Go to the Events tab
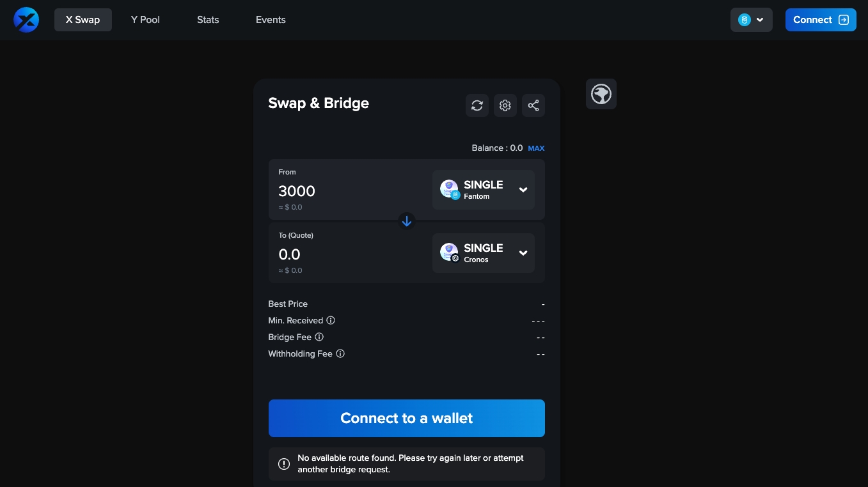The width and height of the screenshot is (868, 487). [271, 20]
